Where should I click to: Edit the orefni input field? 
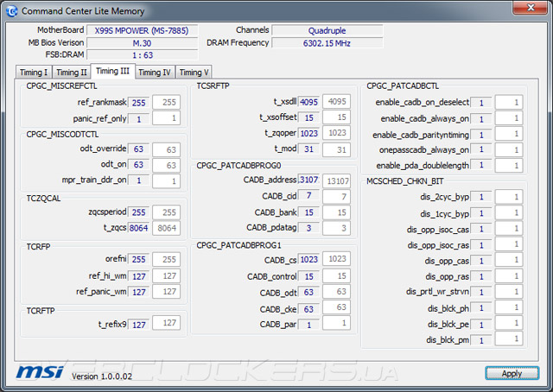coord(167,259)
